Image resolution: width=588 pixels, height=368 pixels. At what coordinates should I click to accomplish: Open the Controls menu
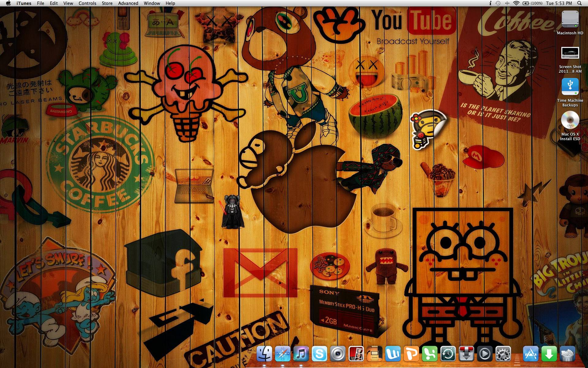[87, 3]
